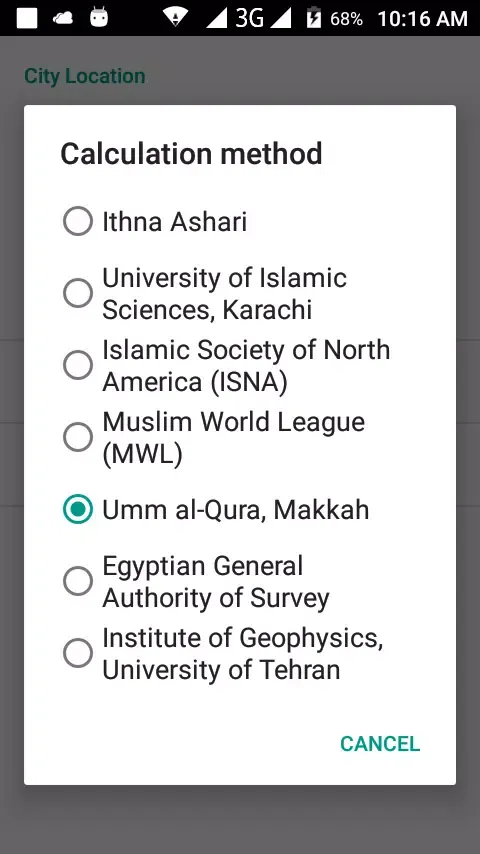
Task: Tap the Egyptian General Authority of Survey text
Action: click(x=216, y=582)
